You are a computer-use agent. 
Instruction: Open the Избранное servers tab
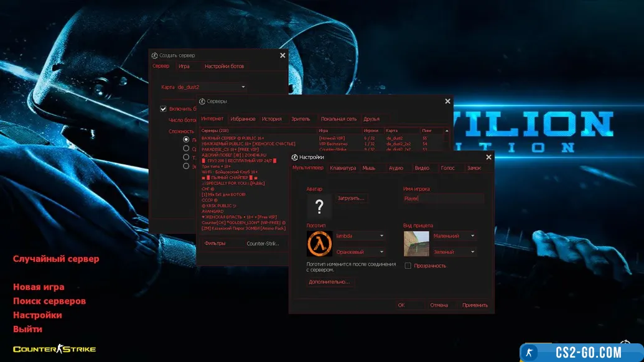[243, 119]
